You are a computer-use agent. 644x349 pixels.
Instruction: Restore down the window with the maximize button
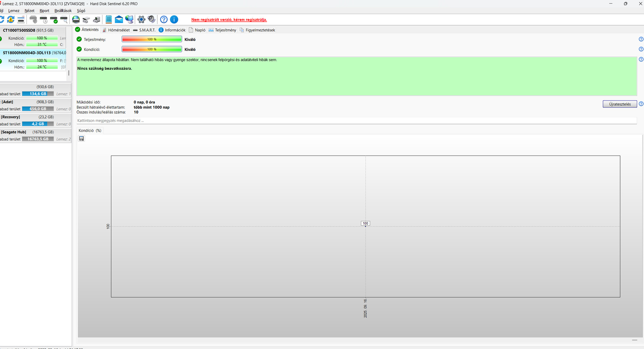tap(625, 4)
